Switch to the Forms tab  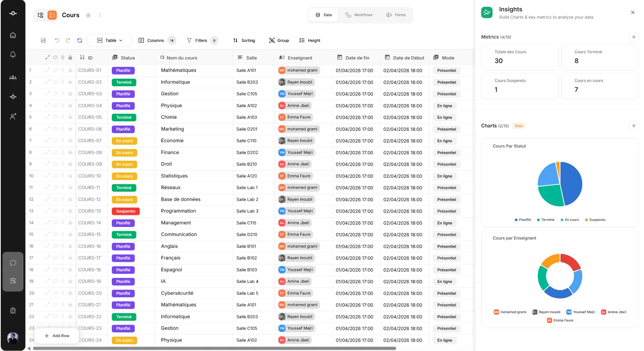[396, 15]
